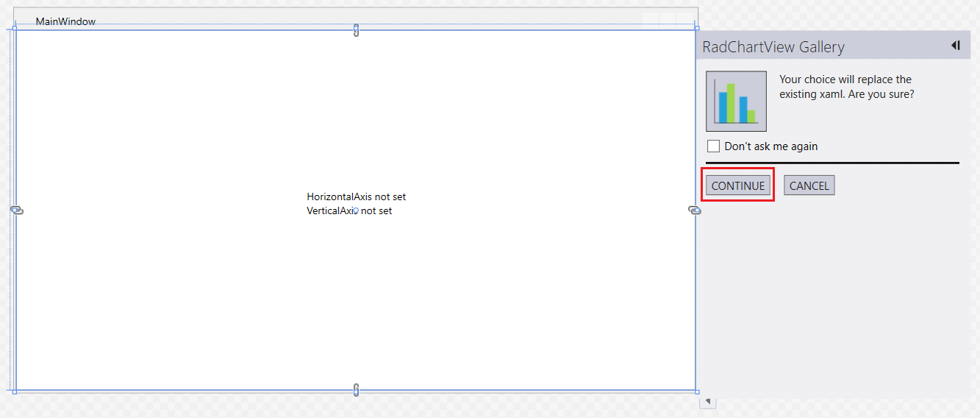Click the CONTINUE button
Viewport: 980px width, 418px height.
click(738, 185)
